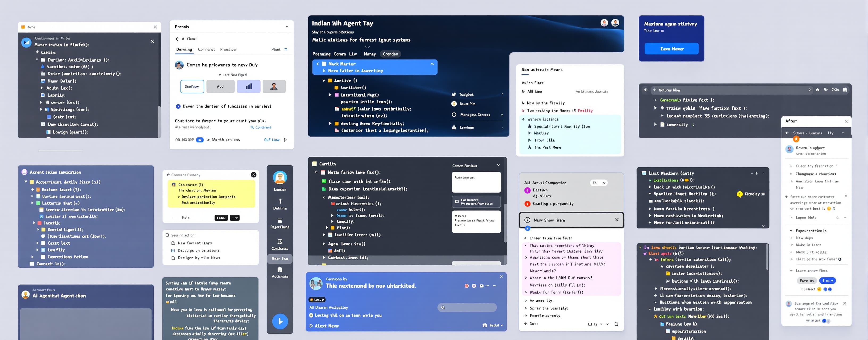Click the Beucs Pin coin icon
The image size is (868, 340).
[x=454, y=104]
